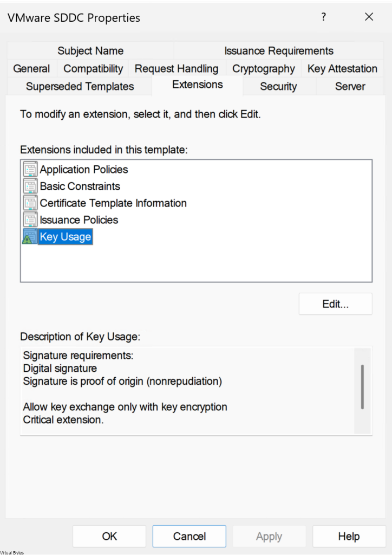The height and width of the screenshot is (555, 392).
Task: Select Basic Constraints in the extensions list
Action: (x=80, y=186)
